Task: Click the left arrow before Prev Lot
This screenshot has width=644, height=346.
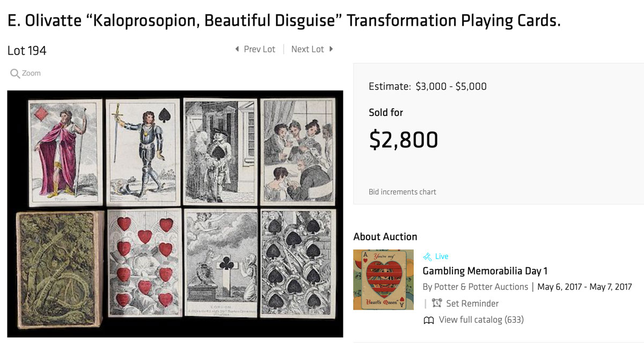Action: [x=237, y=49]
